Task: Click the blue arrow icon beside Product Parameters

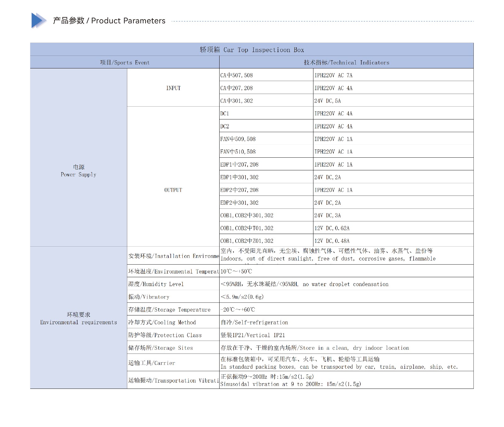Action: click(38, 20)
